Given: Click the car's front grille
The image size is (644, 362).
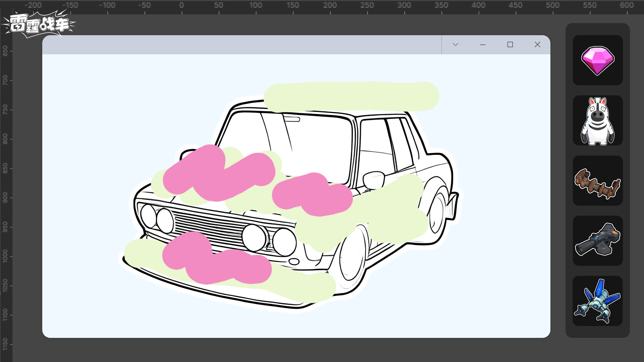Looking at the screenshot, I should (208, 226).
